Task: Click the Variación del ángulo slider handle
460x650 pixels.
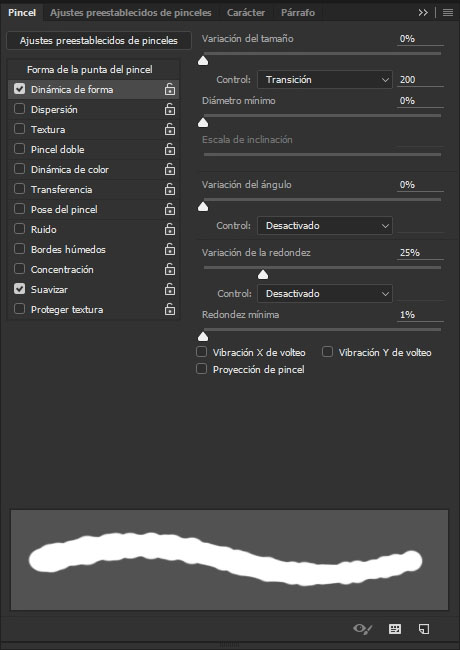Action: pyautogui.click(x=203, y=206)
